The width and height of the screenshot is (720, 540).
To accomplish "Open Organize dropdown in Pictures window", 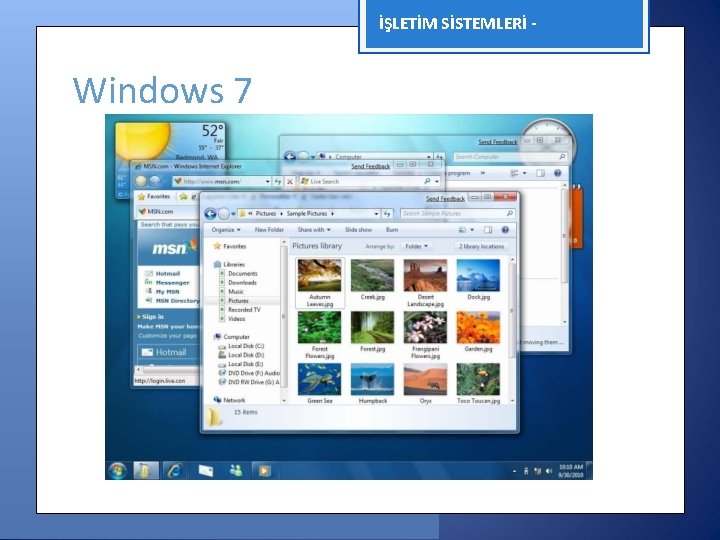I will point(226,230).
